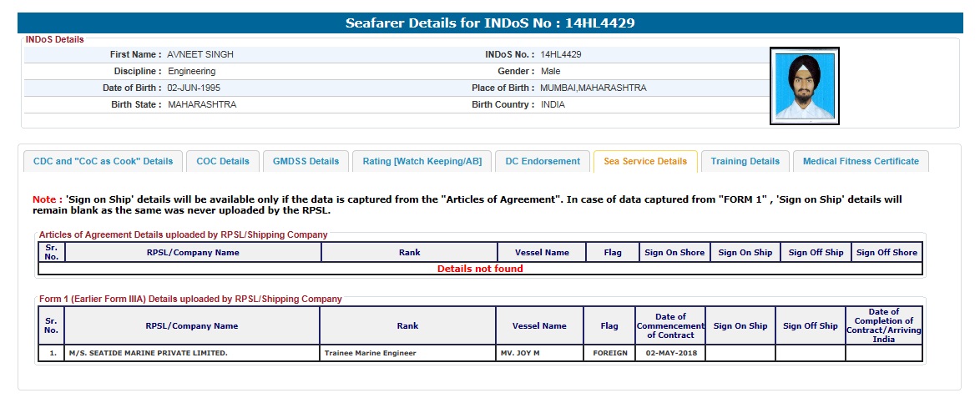Click the red 'Details not found' message
The image size is (980, 403).
480,269
